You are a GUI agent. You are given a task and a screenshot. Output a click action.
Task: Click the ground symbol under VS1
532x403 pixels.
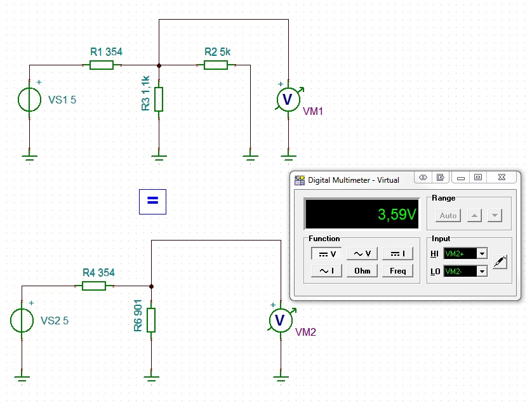pos(29,158)
